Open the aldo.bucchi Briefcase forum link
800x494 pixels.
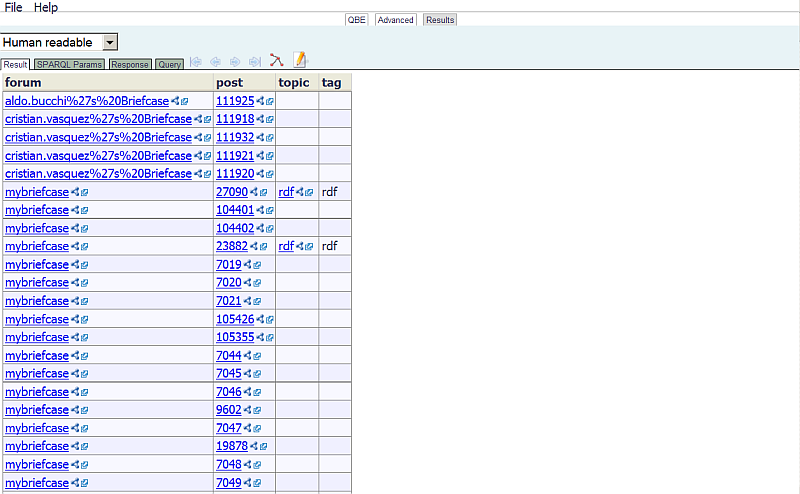[87, 101]
